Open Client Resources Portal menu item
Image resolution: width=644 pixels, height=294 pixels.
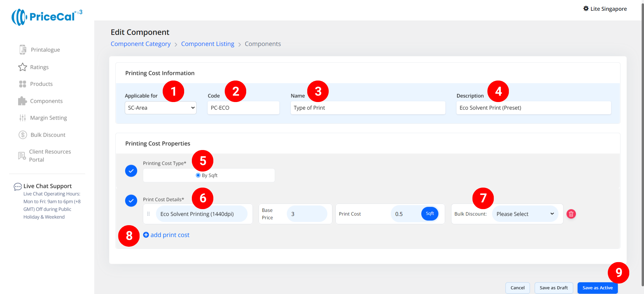tap(50, 156)
